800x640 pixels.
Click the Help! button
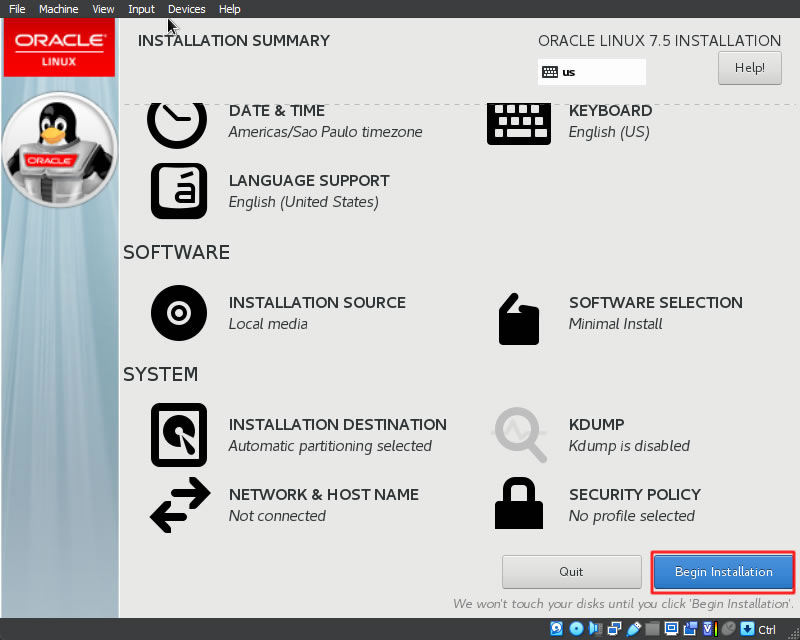click(x=749, y=68)
